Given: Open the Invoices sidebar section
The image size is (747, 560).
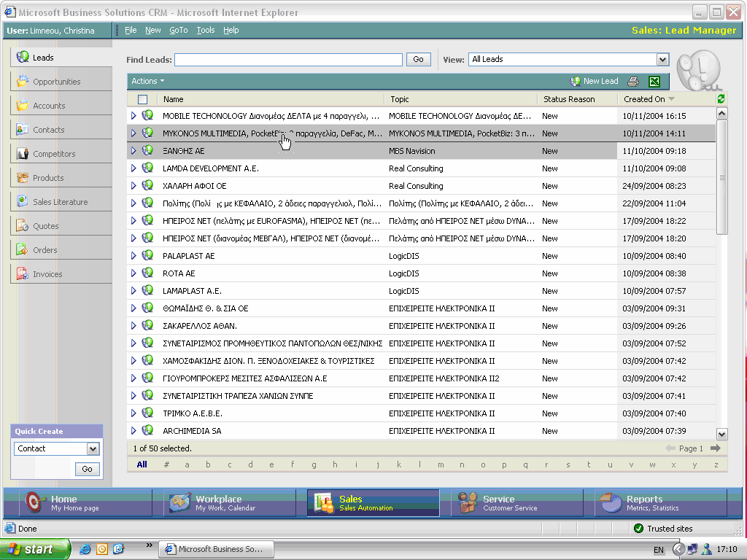Looking at the screenshot, I should pyautogui.click(x=61, y=274).
